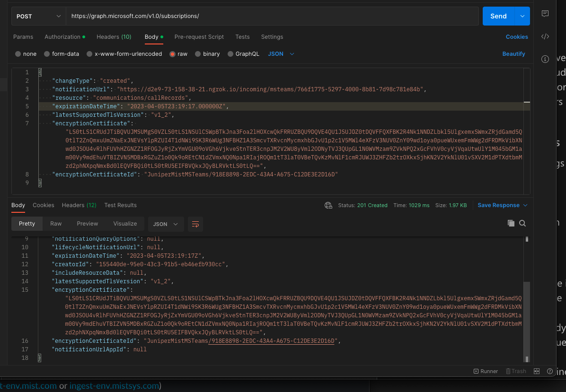Click the creatorId value in the response
566x392 pixels.
160,264
